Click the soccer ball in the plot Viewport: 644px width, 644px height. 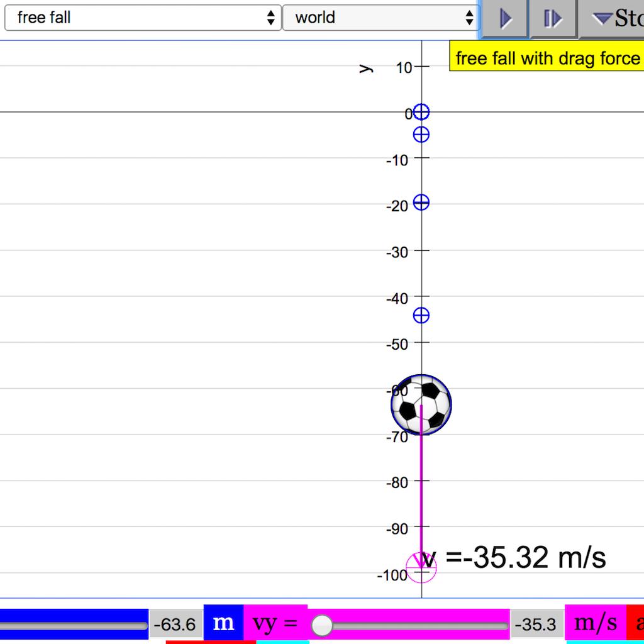[x=421, y=404]
